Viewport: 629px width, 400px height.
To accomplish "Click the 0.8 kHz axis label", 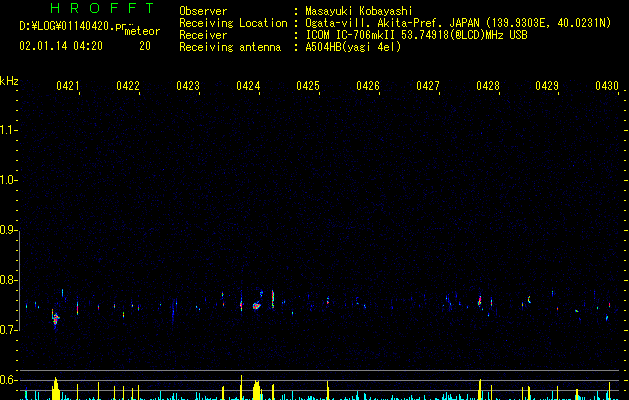I will (7, 280).
